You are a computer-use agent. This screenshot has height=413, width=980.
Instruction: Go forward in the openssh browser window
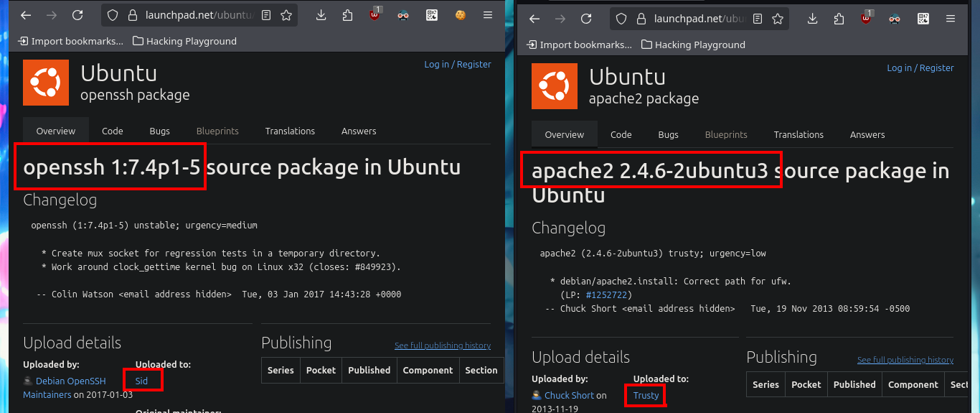tap(52, 15)
